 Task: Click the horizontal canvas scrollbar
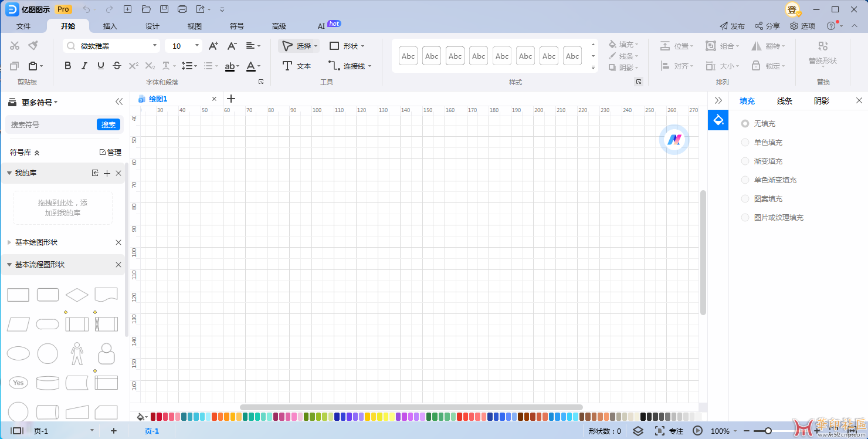tap(411, 407)
